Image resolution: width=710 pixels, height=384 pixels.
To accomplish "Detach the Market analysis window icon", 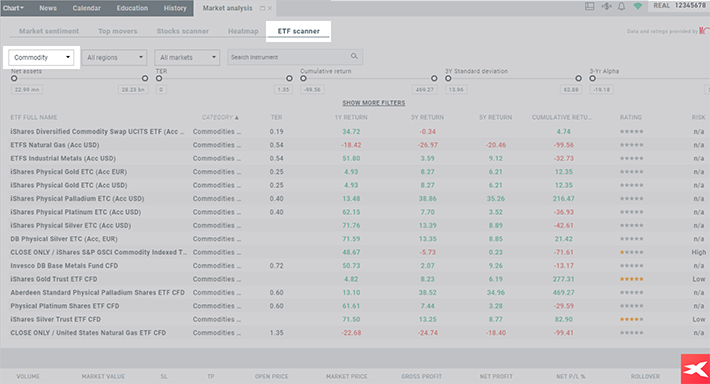I will tap(262, 8).
